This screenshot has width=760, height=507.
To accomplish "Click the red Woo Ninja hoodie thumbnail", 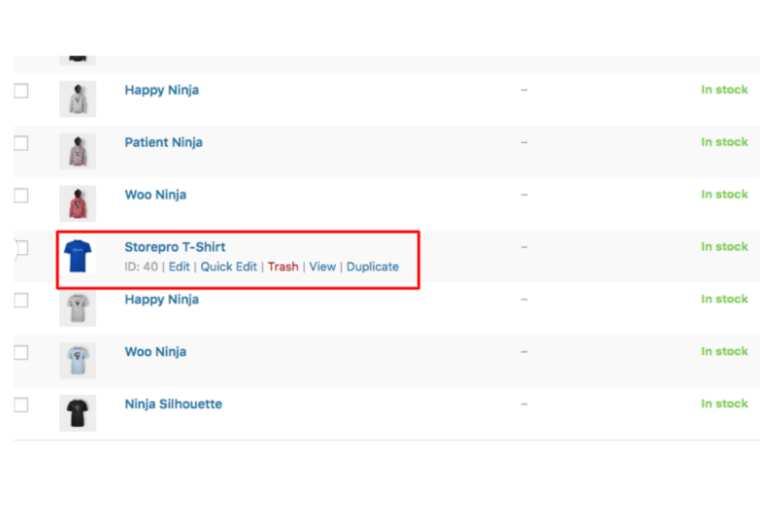I will click(77, 203).
